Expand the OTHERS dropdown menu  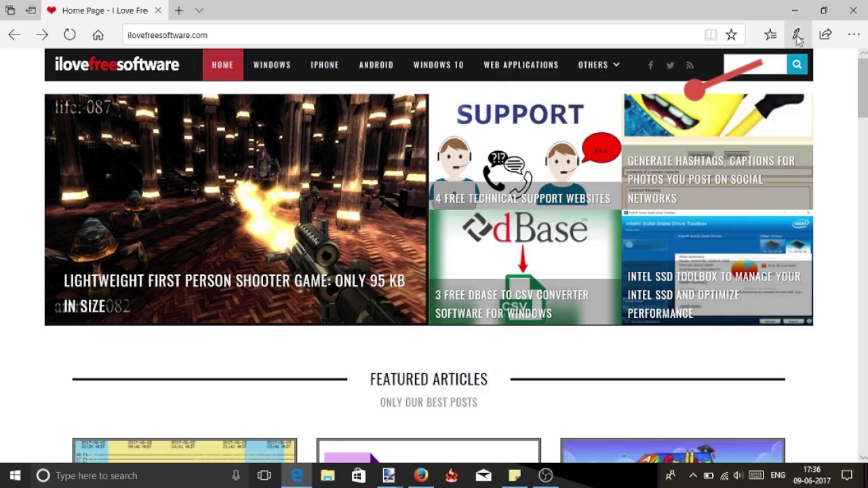pos(599,64)
